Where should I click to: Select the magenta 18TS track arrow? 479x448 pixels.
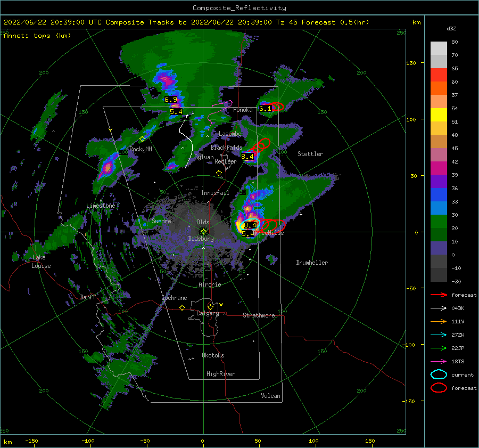click(x=439, y=362)
